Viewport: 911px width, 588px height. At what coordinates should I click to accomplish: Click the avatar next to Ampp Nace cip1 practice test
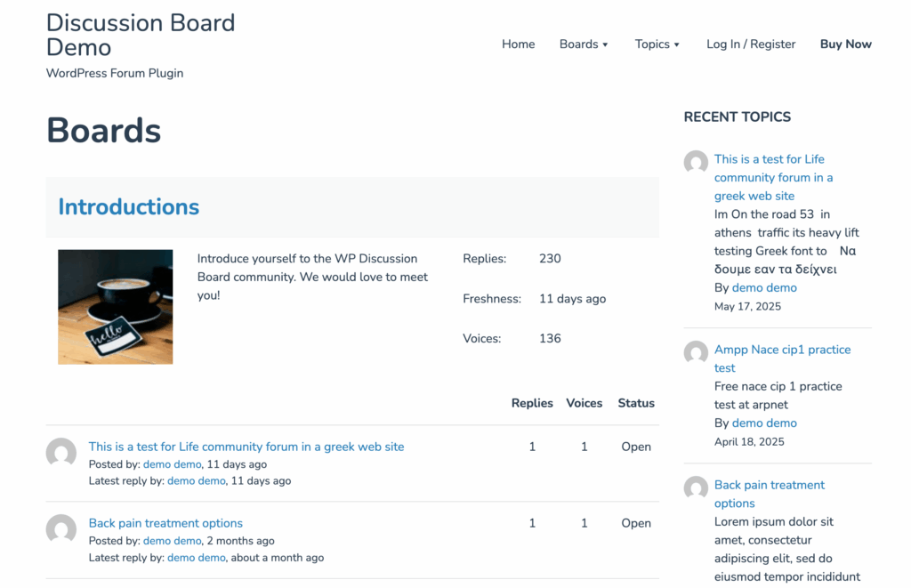696,353
